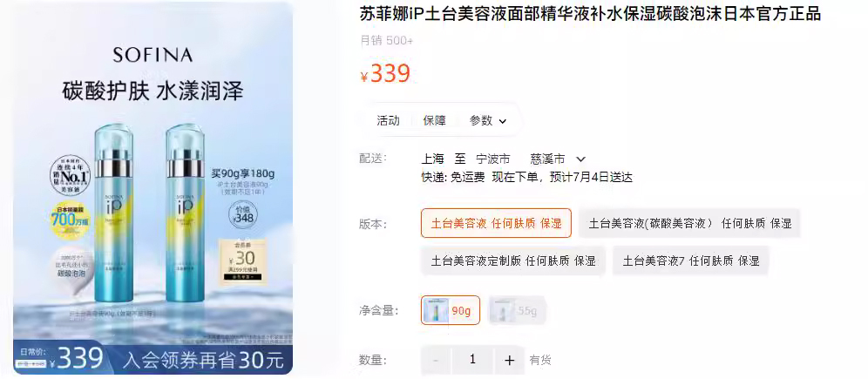
Task: Select 土台美容液 任何肤质 保湿 version option
Action: click(496, 224)
